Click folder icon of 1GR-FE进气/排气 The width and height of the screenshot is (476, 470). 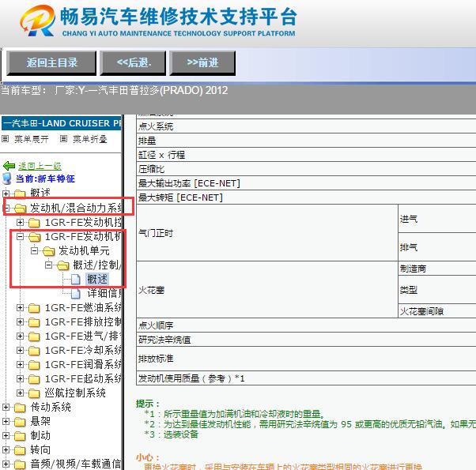click(x=34, y=337)
